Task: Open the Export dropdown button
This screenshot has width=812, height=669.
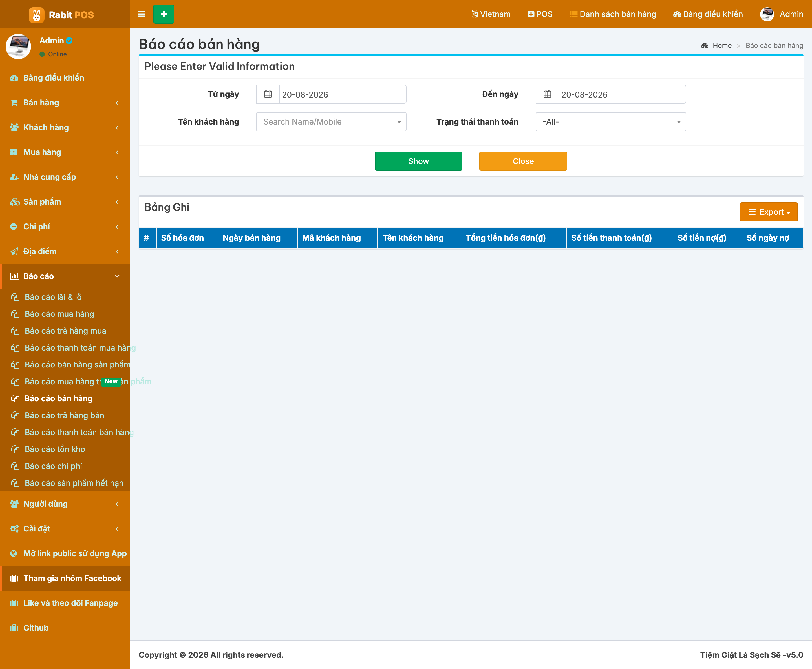Action: tap(768, 212)
